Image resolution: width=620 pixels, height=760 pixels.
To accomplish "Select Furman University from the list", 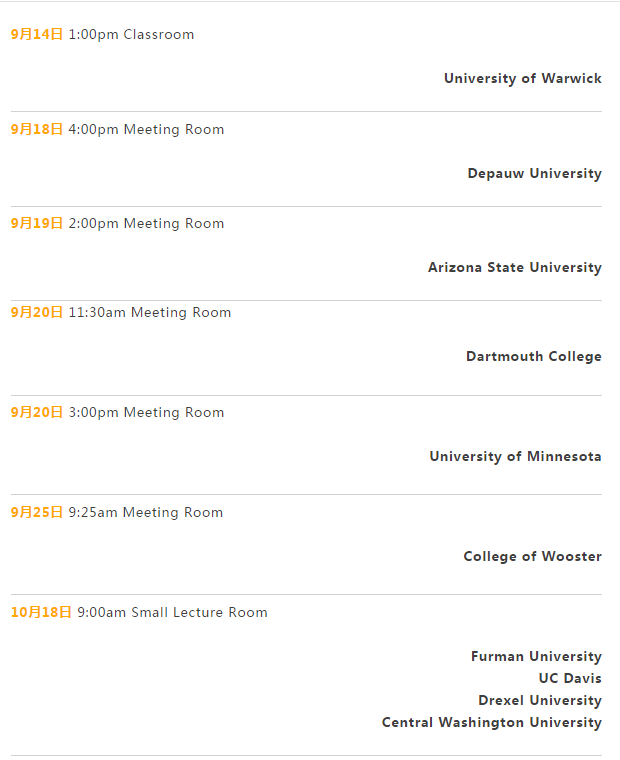I will coord(536,656).
